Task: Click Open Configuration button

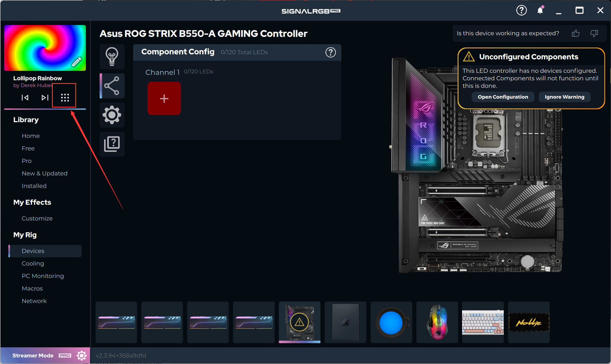Action: coord(503,97)
